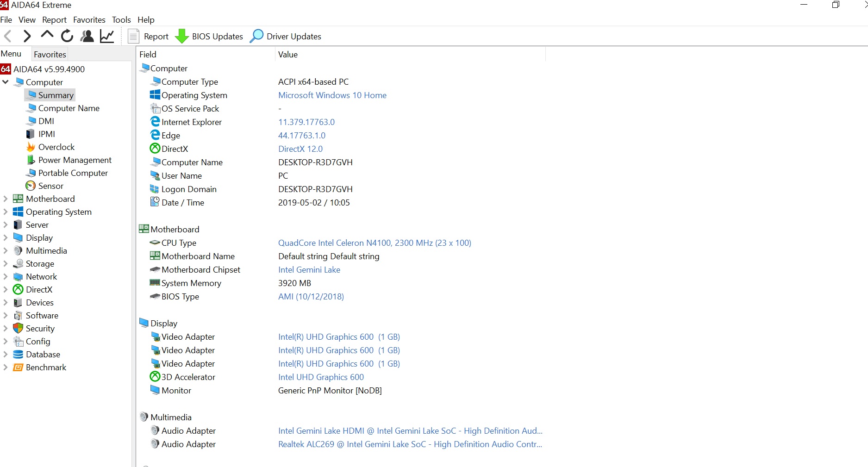Open the Report menu

(54, 20)
